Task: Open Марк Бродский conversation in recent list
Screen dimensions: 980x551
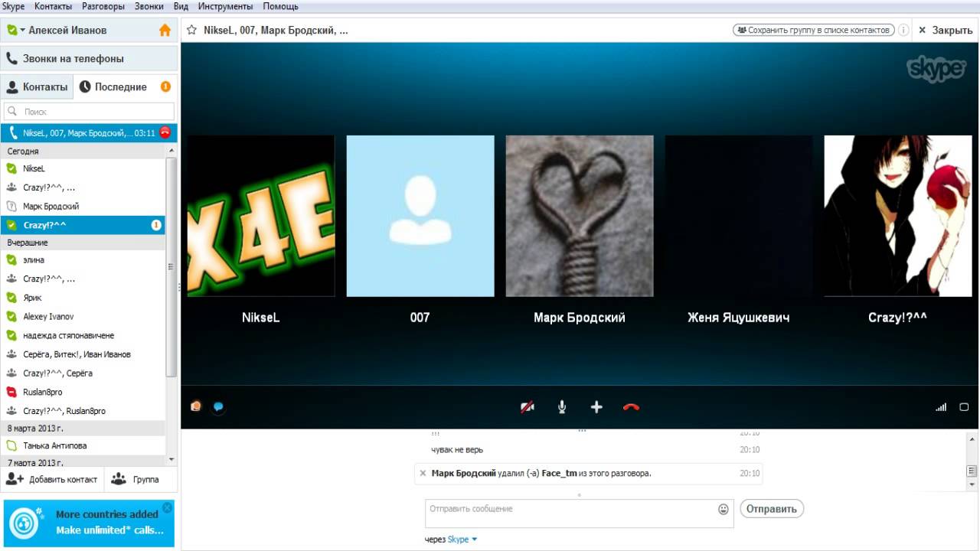Action: (x=83, y=206)
